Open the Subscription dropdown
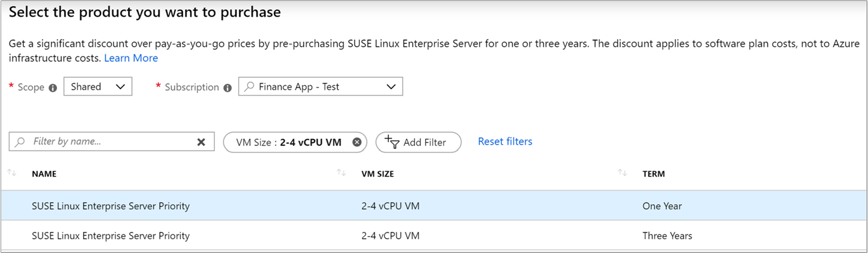This screenshot has width=868, height=253. pos(321,87)
